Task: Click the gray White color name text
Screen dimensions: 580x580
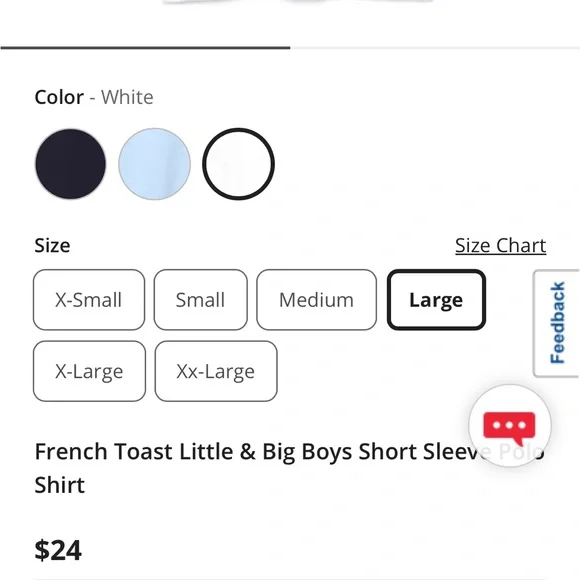Action: click(x=127, y=97)
